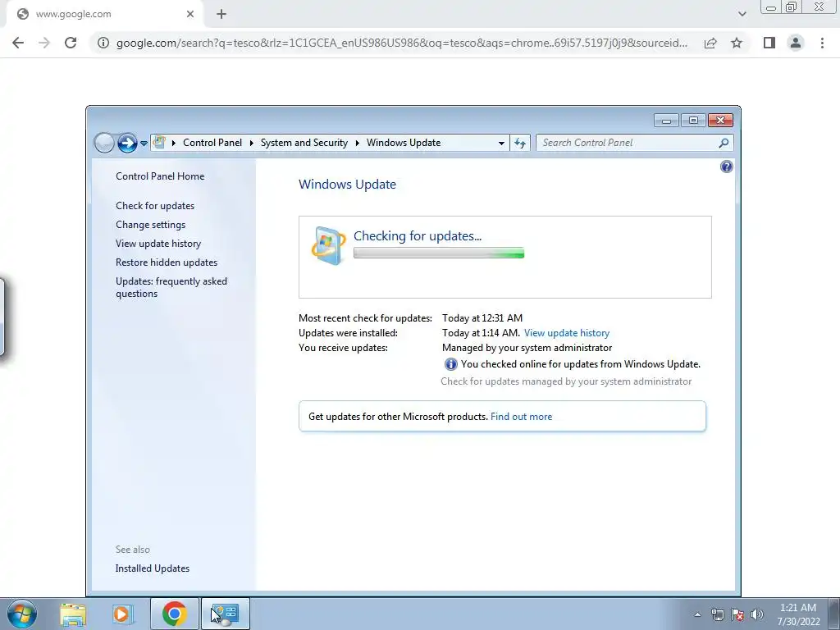
Task: Click Share this page icon in Chrome
Action: 710,43
